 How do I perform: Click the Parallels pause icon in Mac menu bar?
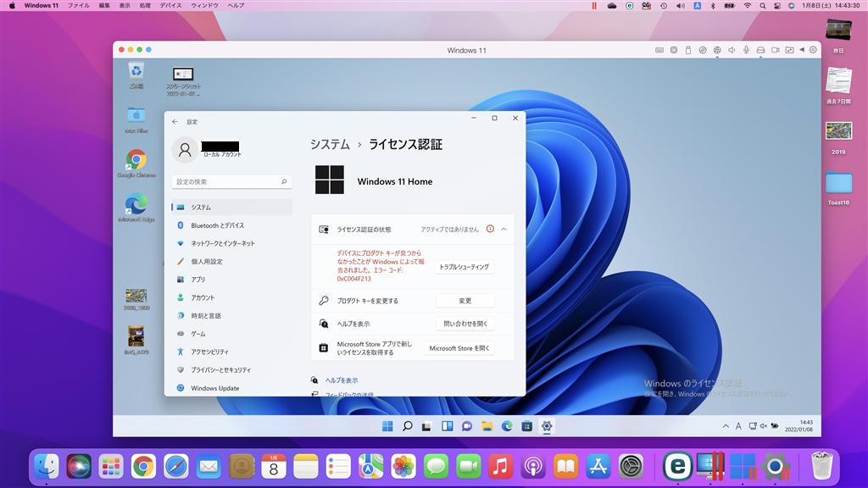[x=594, y=6]
